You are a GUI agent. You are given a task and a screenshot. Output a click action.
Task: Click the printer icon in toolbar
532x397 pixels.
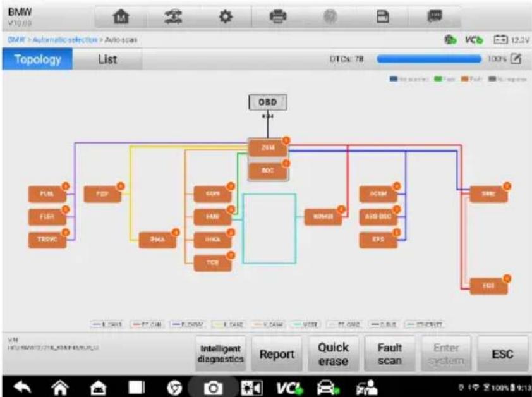pyautogui.click(x=278, y=16)
